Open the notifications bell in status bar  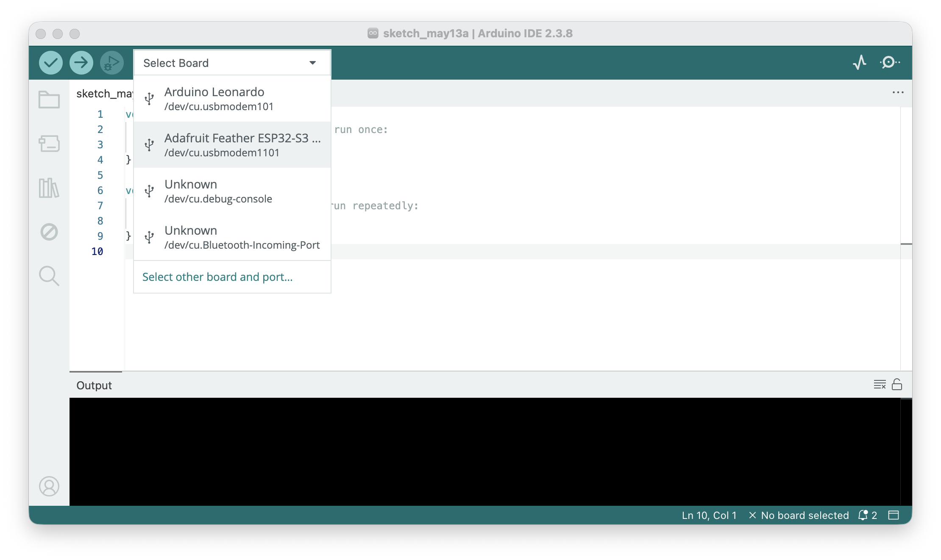tap(867, 515)
